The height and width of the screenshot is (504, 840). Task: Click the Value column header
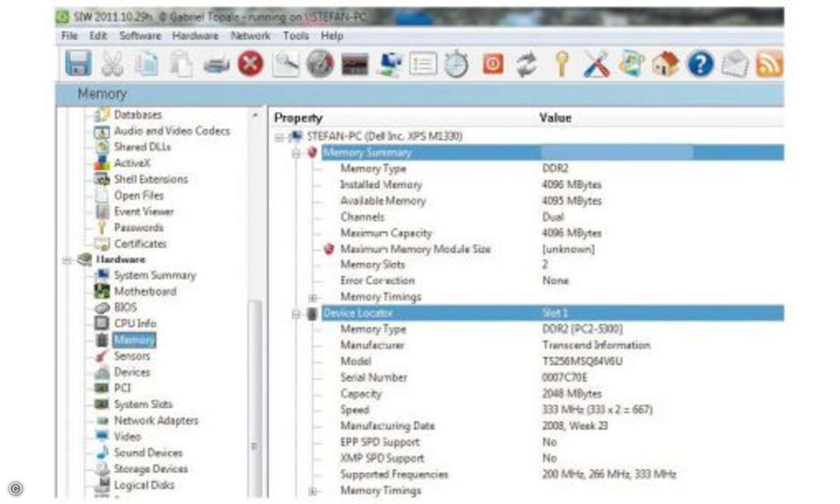[556, 118]
